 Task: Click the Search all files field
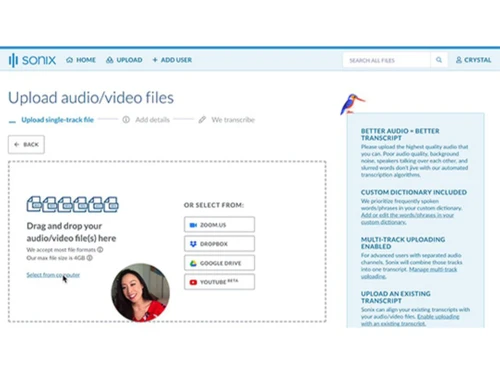coord(386,60)
